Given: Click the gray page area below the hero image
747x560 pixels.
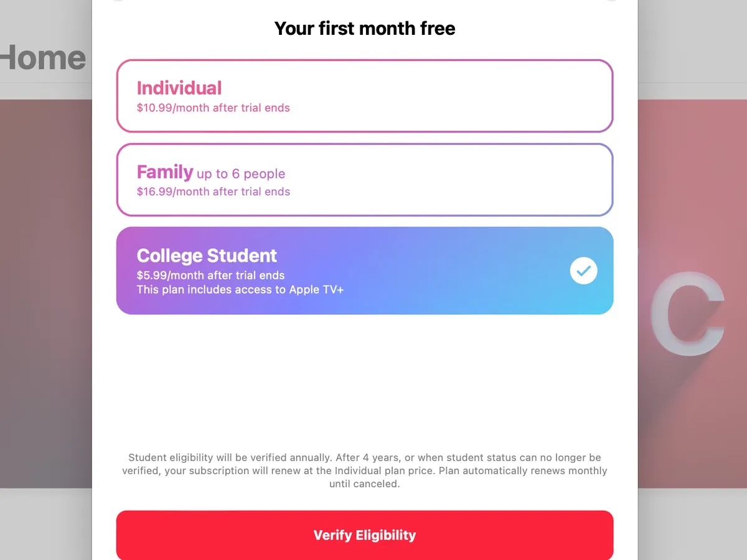Looking at the screenshot, I should point(45,523).
